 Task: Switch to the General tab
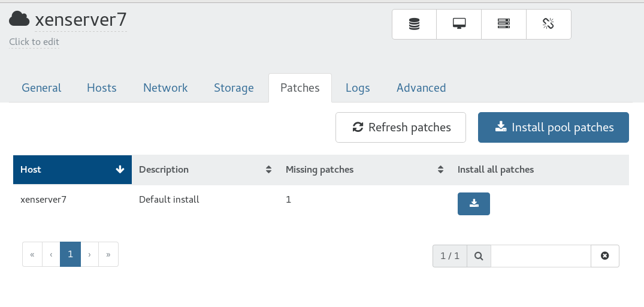[x=41, y=88]
